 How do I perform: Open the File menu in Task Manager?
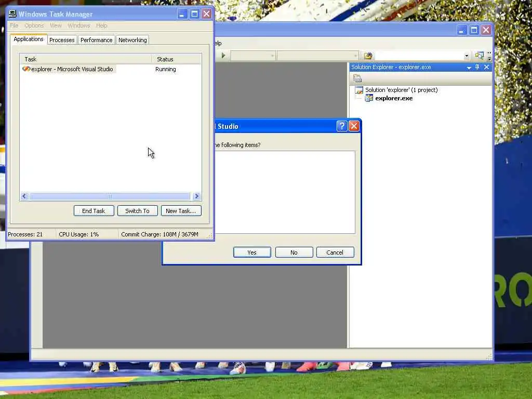point(14,25)
